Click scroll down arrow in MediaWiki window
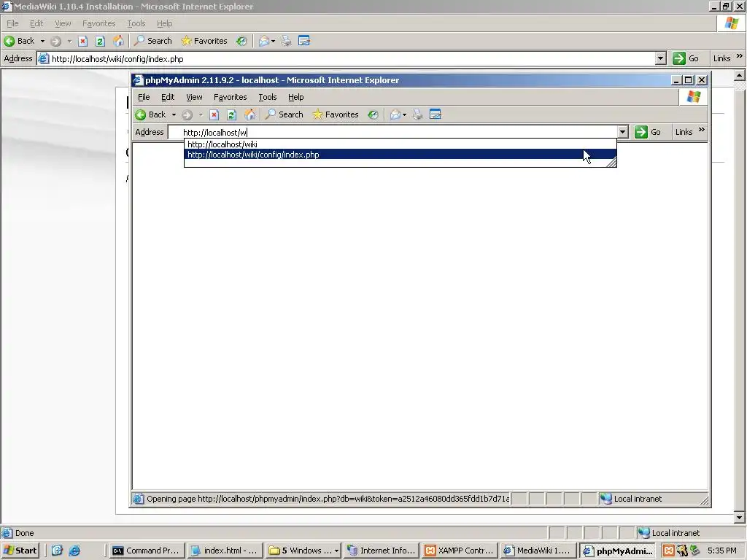 click(740, 517)
